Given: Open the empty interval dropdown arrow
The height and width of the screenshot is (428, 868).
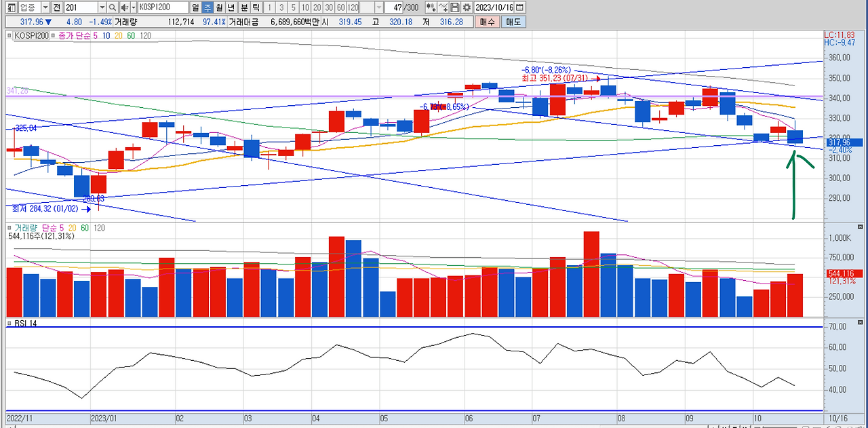Looking at the screenshot, I should click(379, 7).
